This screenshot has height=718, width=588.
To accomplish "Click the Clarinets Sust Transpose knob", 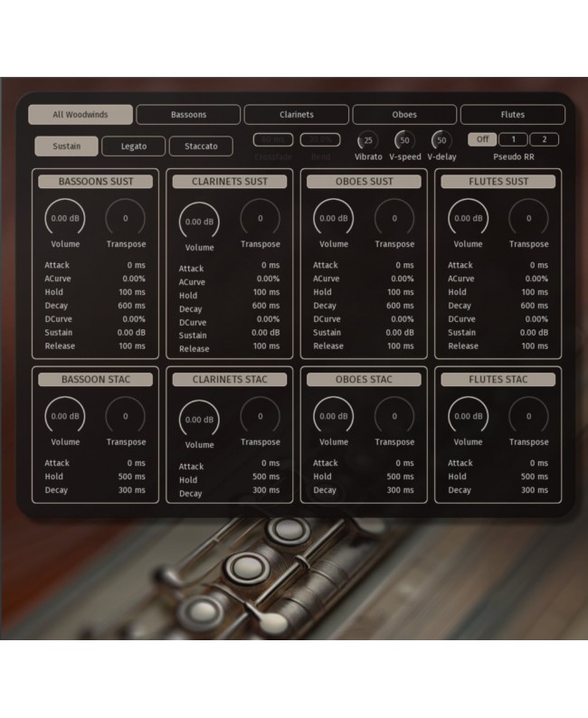I will pos(261,219).
